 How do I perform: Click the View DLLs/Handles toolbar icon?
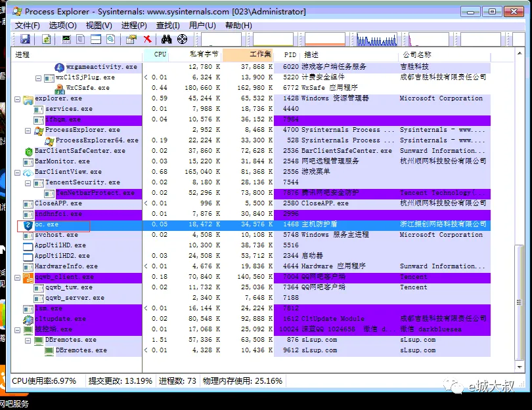[111, 39]
